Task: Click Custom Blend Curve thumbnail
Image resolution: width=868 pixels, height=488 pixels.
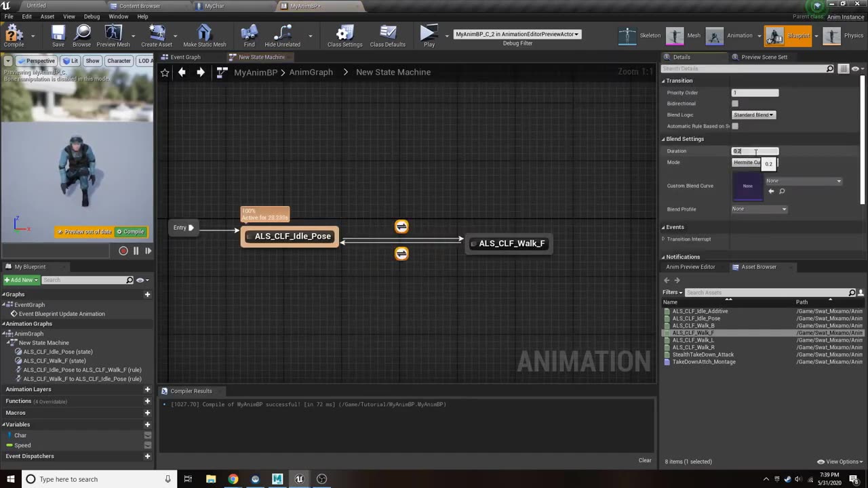Action: [747, 186]
